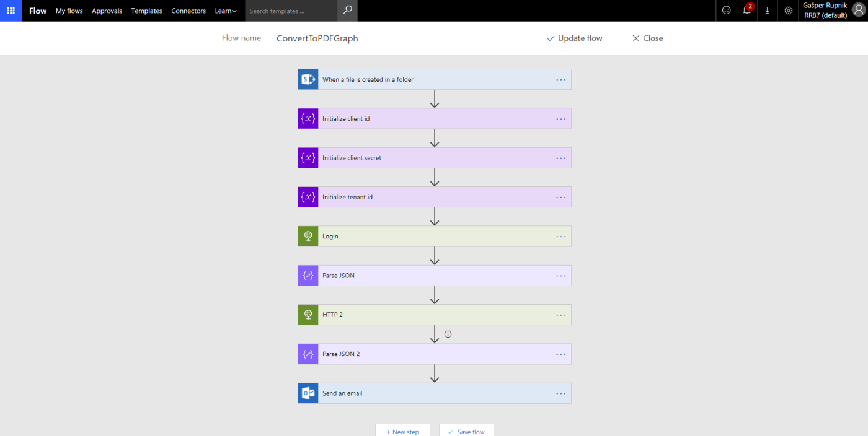Type in the Search templates box
The image size is (868, 436).
coord(291,11)
